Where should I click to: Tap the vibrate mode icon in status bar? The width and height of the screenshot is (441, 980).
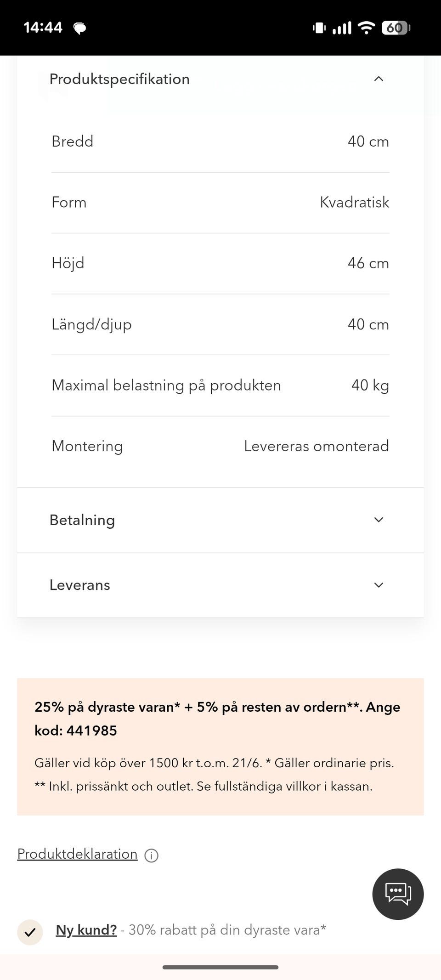click(319, 28)
